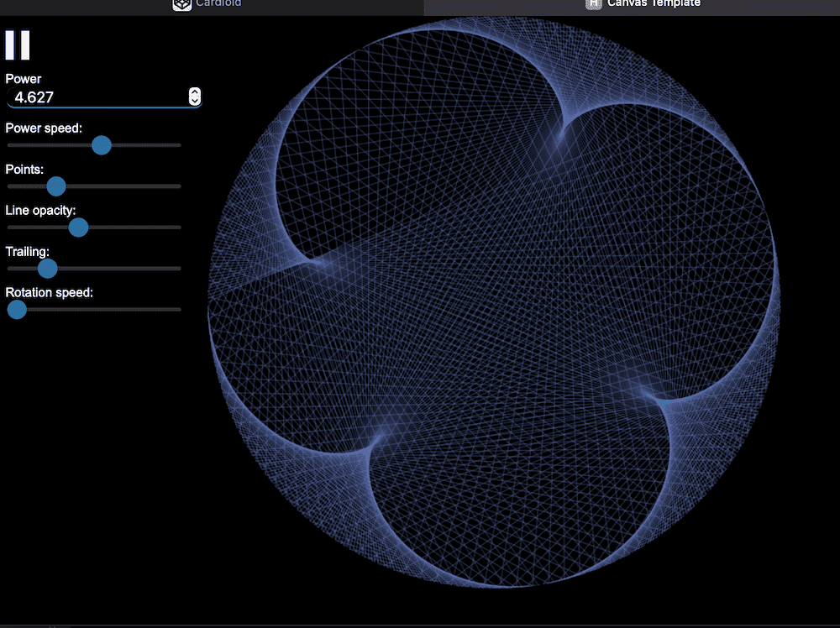Viewport: 840px width, 628px height.
Task: Click the Power speed slider handle
Action: tap(101, 145)
